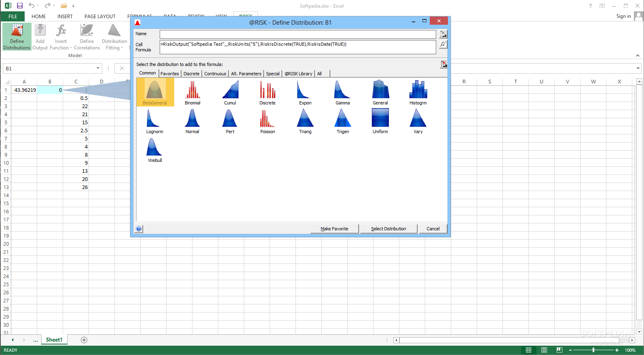Image resolution: width=644 pixels, height=355 pixels.
Task: Click the Add Output ribbon icon
Action: pos(40,37)
